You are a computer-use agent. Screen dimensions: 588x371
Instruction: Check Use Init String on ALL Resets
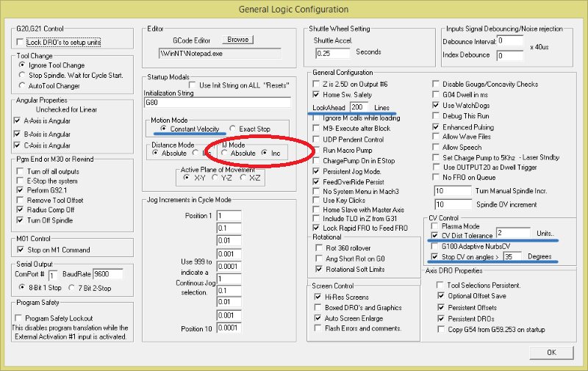coord(193,85)
